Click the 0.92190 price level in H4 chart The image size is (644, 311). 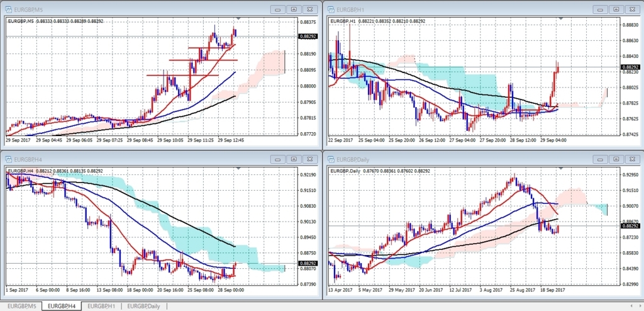point(308,175)
